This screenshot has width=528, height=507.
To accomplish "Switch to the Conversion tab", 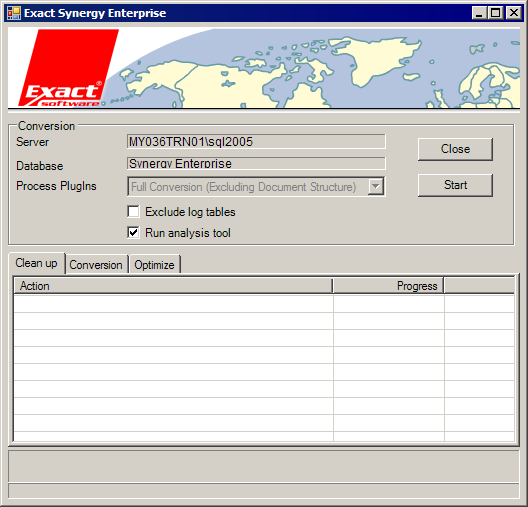I will (x=96, y=265).
